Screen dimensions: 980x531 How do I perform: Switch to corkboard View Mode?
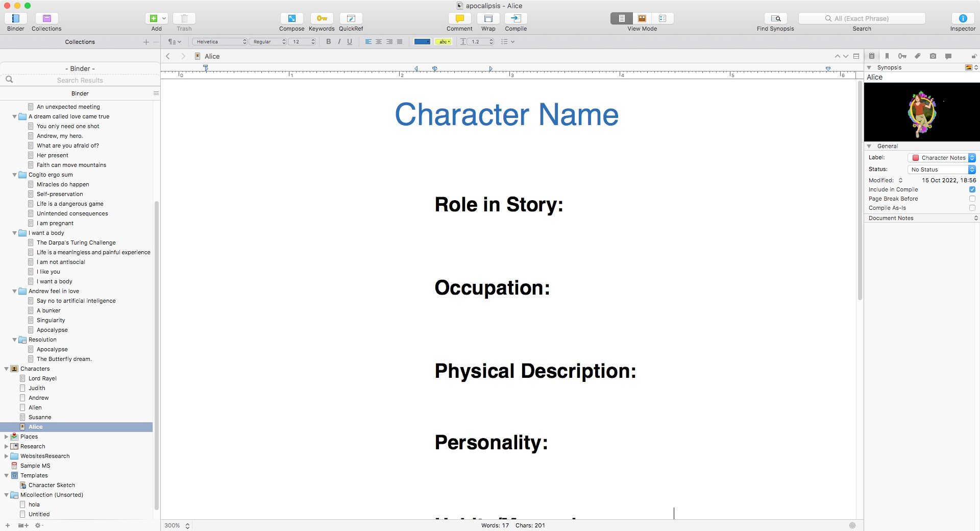pyautogui.click(x=642, y=18)
